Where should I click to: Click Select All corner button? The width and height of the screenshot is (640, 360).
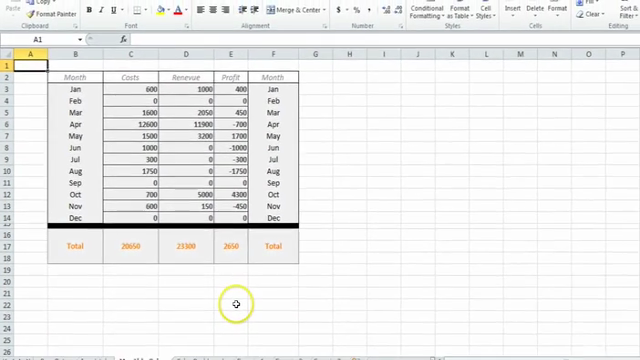tap(7, 54)
